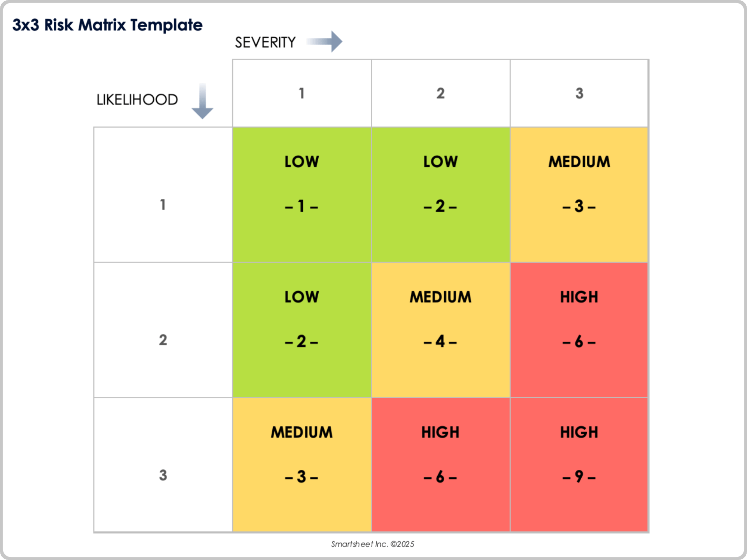Click the LOW 2 cell under severity 2
This screenshot has height=560, width=747.
coord(440,194)
